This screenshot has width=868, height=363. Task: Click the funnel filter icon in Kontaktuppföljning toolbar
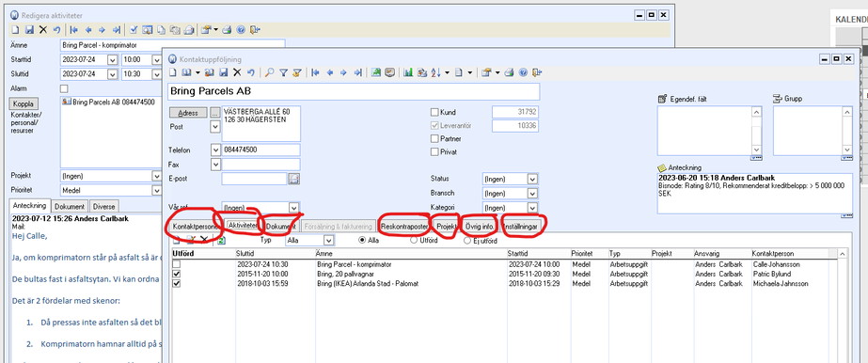(x=283, y=71)
